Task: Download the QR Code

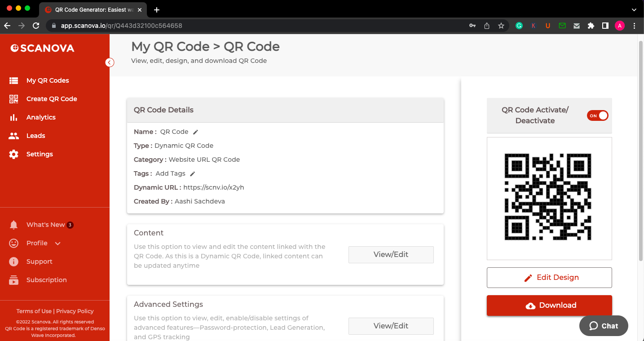Action: click(549, 305)
